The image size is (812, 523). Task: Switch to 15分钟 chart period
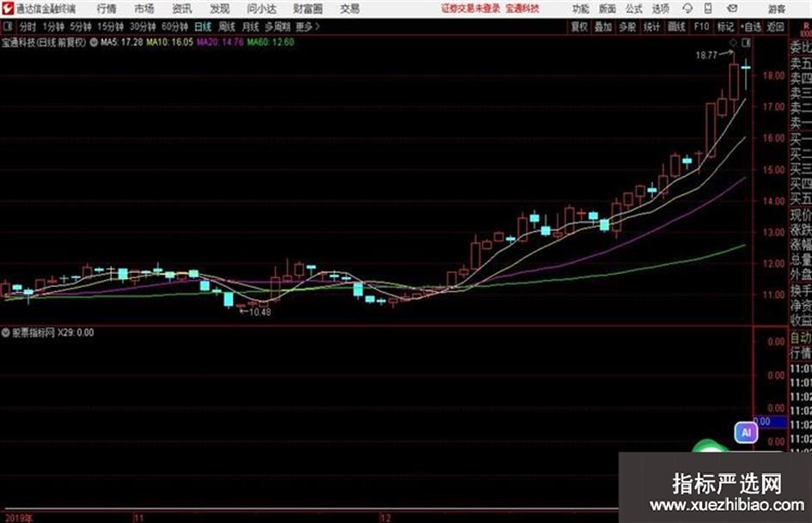tap(111, 27)
